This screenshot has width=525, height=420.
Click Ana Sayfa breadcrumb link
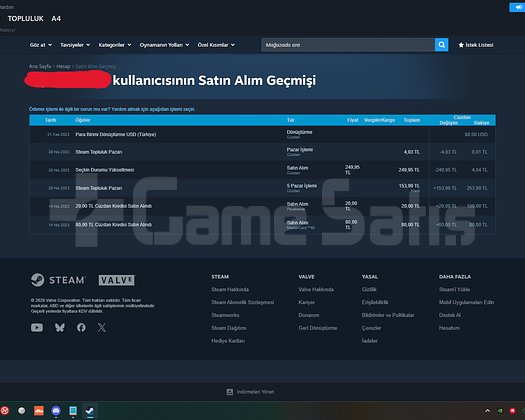40,66
